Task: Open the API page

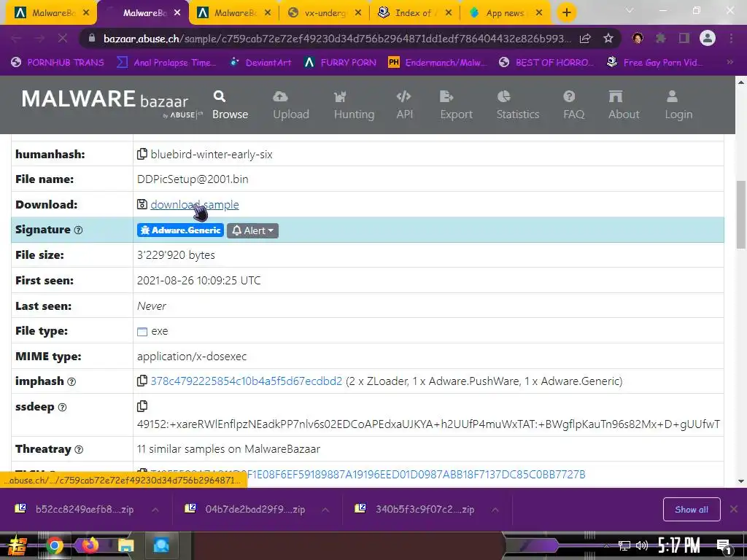Action: [404, 105]
